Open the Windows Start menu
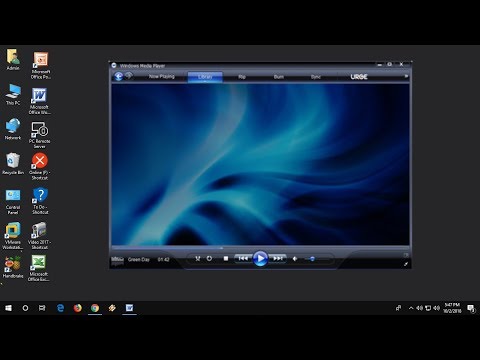This screenshot has height=360, width=480. click(x=8, y=308)
